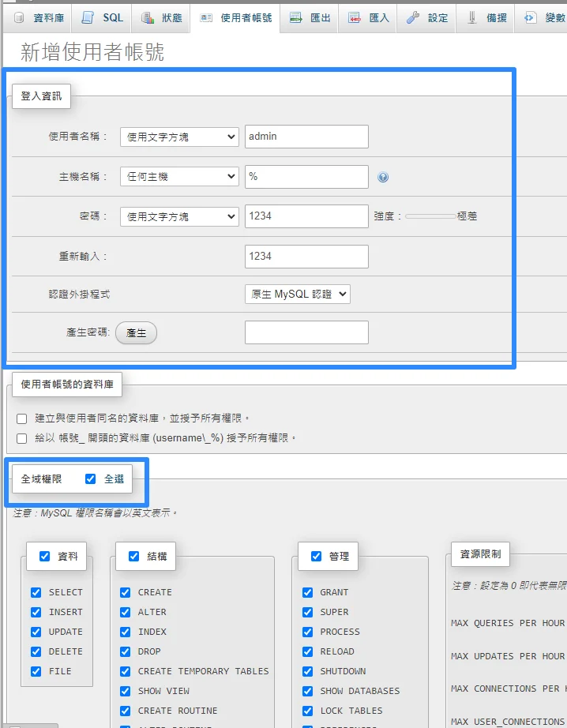Uncheck the SELECT privilege

(36, 592)
